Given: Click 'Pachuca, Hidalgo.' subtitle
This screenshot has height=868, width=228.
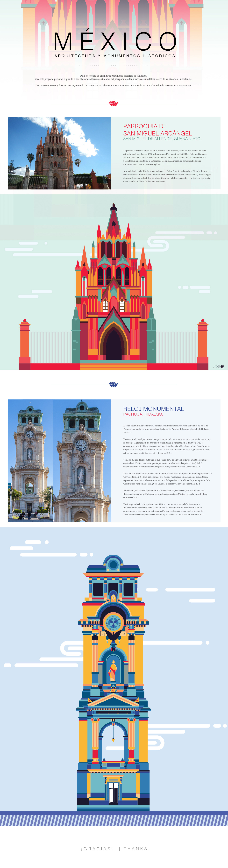Looking at the screenshot, I should click(x=143, y=414).
